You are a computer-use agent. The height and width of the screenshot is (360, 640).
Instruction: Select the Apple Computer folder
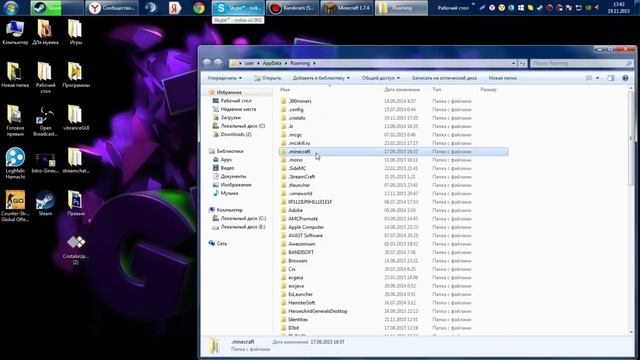pyautogui.click(x=306, y=227)
